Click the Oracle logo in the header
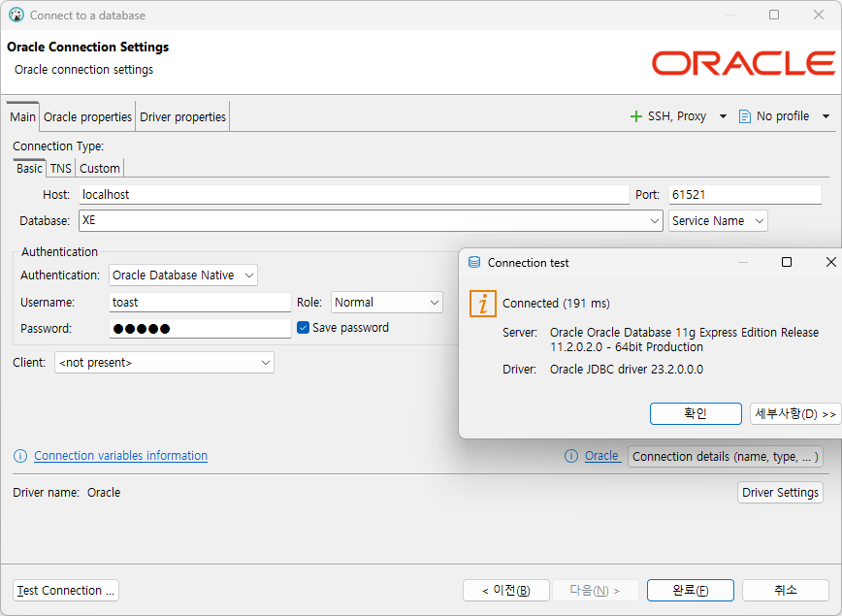Viewport: 842px width, 616px height. pos(744,63)
